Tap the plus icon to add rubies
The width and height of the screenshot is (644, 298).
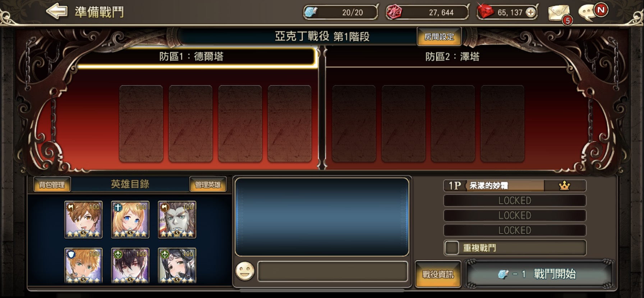[530, 13]
